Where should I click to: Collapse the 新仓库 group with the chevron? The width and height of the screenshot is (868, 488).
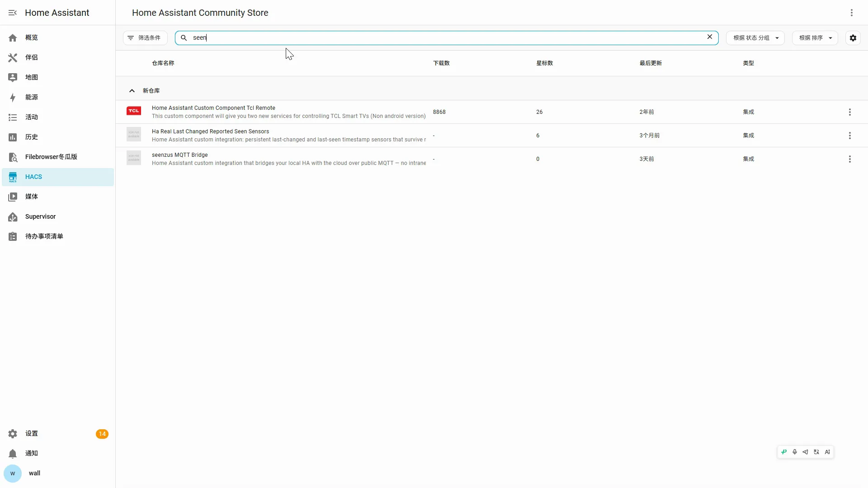click(132, 91)
